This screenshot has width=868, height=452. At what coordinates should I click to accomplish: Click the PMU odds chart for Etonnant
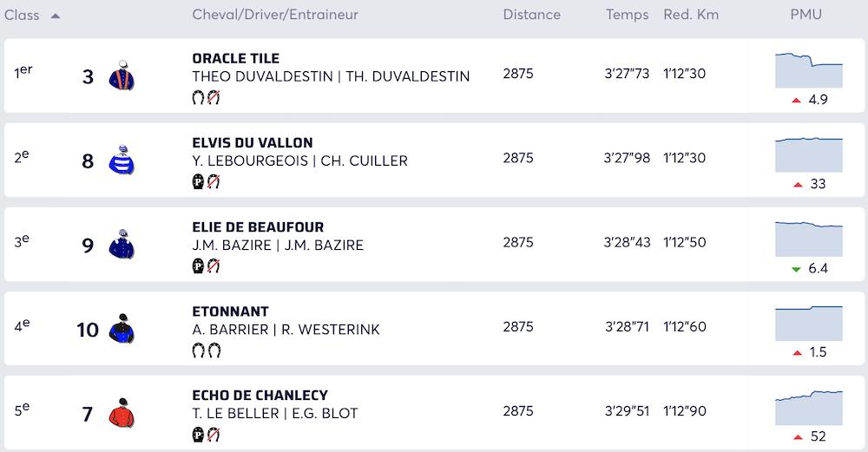[808, 322]
